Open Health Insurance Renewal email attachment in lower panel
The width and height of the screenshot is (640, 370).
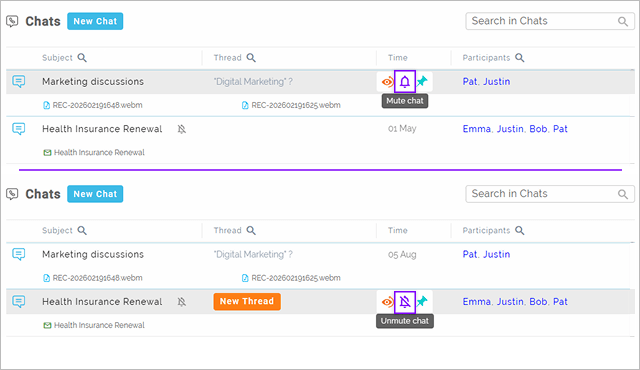click(94, 325)
